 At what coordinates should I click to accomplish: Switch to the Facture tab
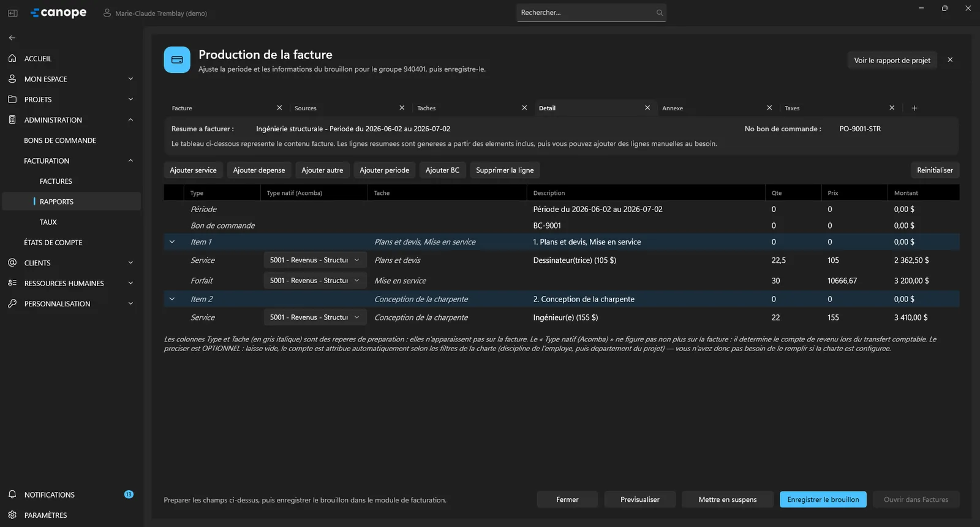click(182, 108)
